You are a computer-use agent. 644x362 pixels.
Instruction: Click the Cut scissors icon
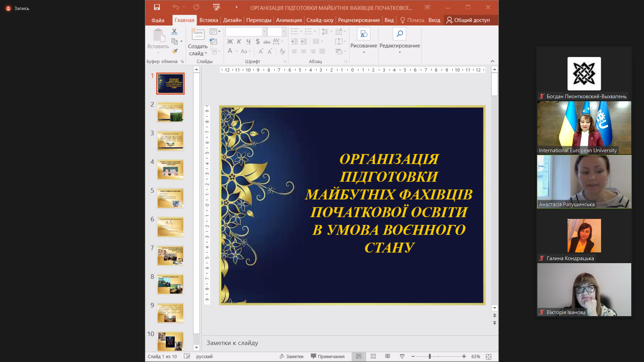(x=174, y=32)
